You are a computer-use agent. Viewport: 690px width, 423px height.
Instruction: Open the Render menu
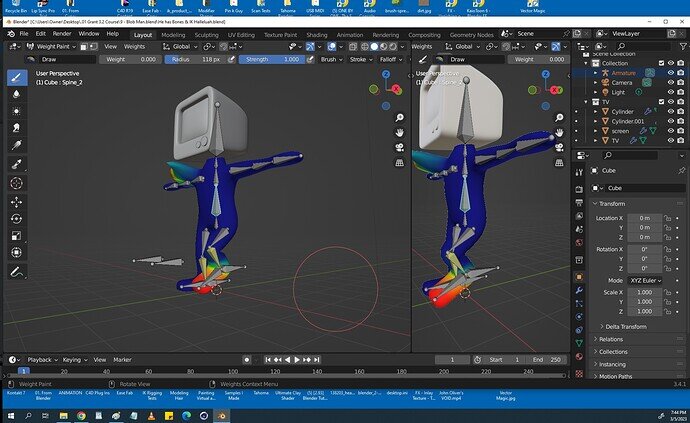click(62, 34)
